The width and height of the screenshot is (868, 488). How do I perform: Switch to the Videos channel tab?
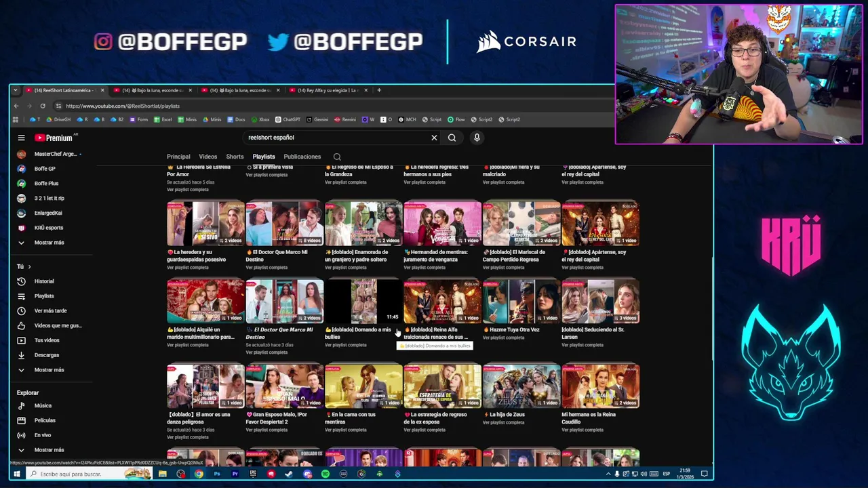[x=208, y=157]
